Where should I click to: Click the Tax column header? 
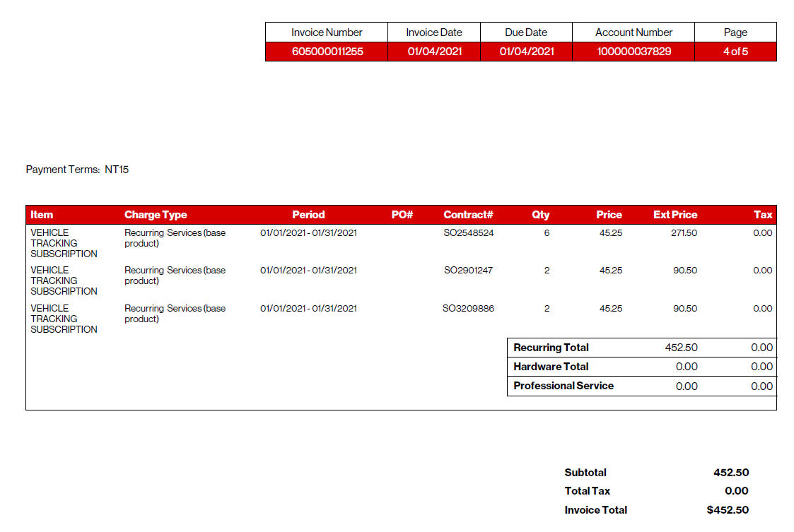(763, 215)
